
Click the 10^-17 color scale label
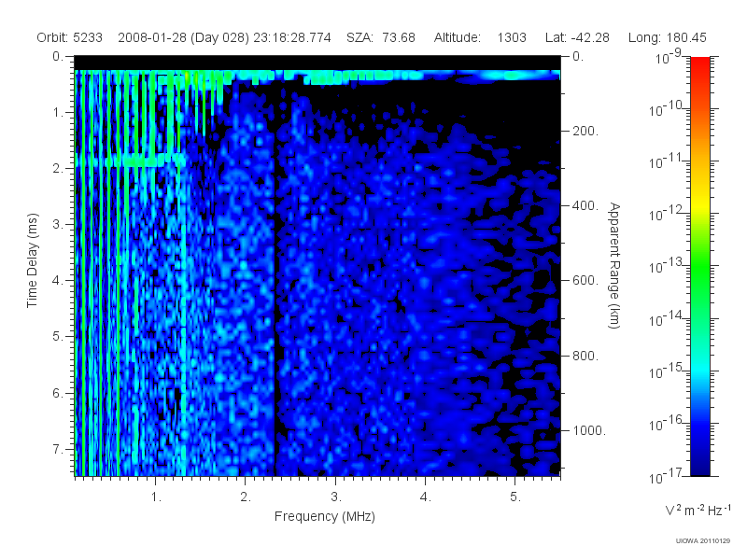(x=666, y=476)
